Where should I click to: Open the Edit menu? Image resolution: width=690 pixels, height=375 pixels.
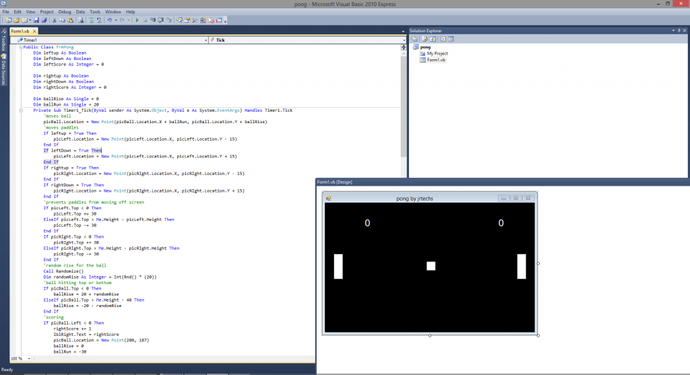pos(18,12)
